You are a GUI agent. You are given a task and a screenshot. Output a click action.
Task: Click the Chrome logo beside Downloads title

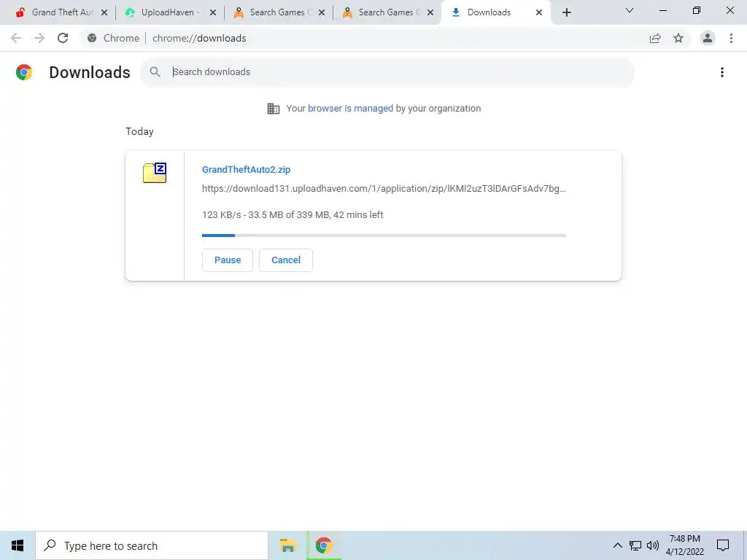click(x=24, y=72)
